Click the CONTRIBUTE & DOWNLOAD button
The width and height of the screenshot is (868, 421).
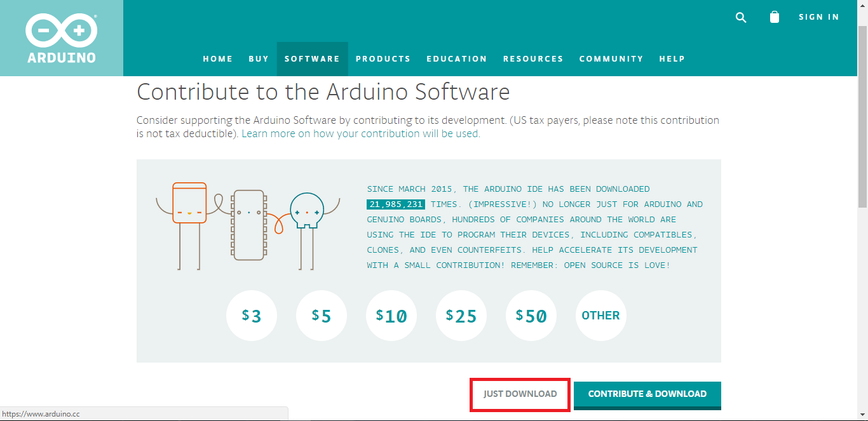point(648,395)
